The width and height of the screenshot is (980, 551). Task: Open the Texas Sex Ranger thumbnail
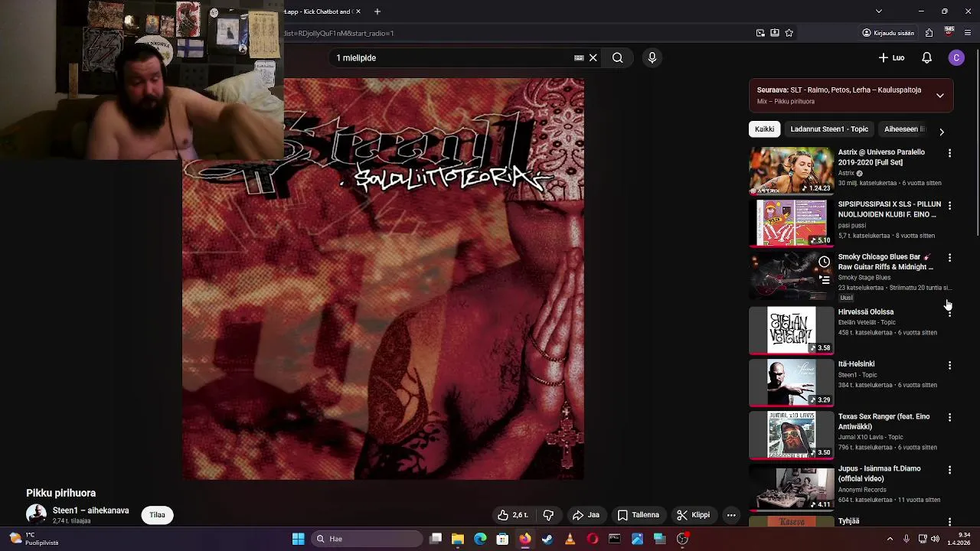click(791, 435)
